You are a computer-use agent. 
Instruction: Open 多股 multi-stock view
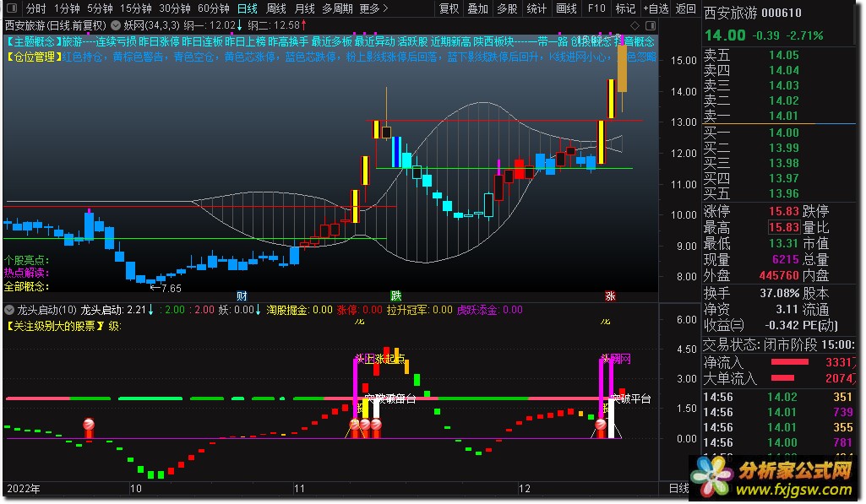coord(507,8)
